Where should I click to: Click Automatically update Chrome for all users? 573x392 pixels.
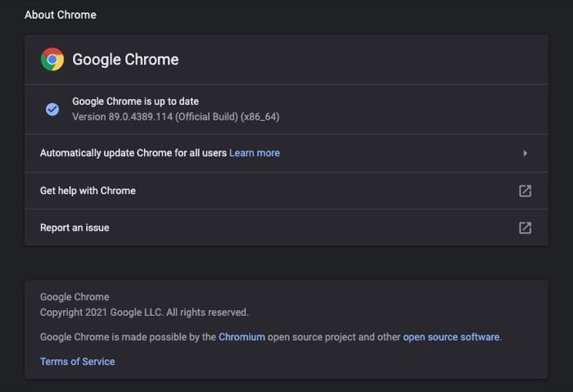[x=133, y=153]
